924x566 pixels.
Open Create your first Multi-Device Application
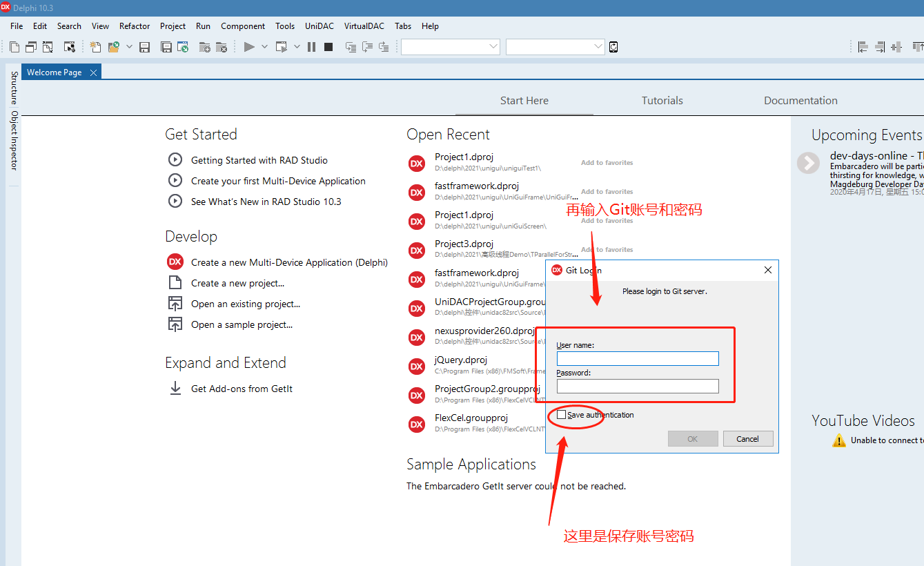(x=278, y=181)
